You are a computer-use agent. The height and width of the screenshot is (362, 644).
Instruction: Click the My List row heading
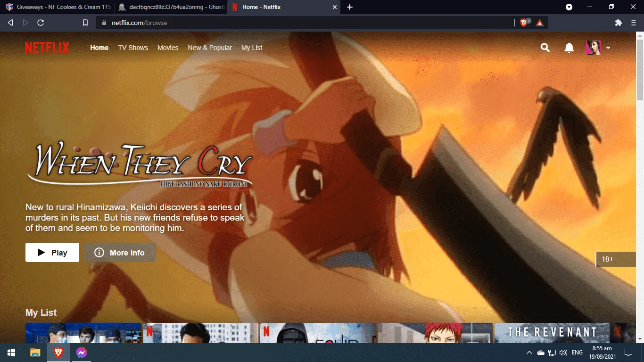click(x=41, y=313)
